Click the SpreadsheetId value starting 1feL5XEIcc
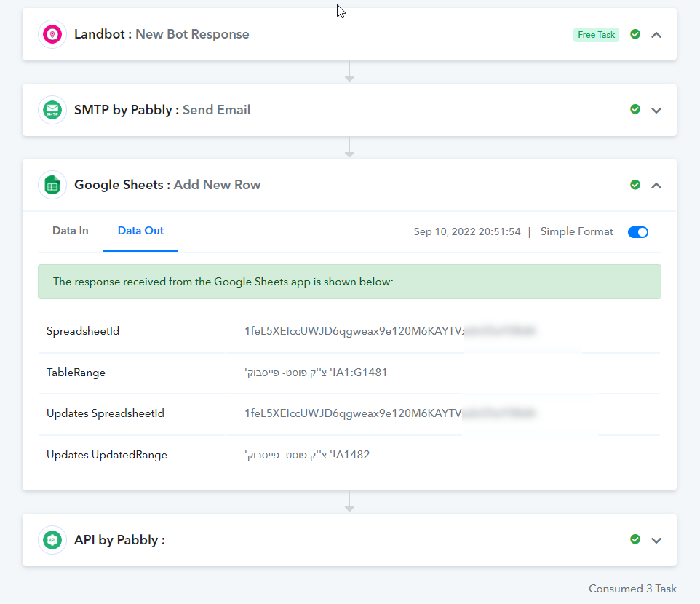The width and height of the screenshot is (700, 604). tap(390, 331)
